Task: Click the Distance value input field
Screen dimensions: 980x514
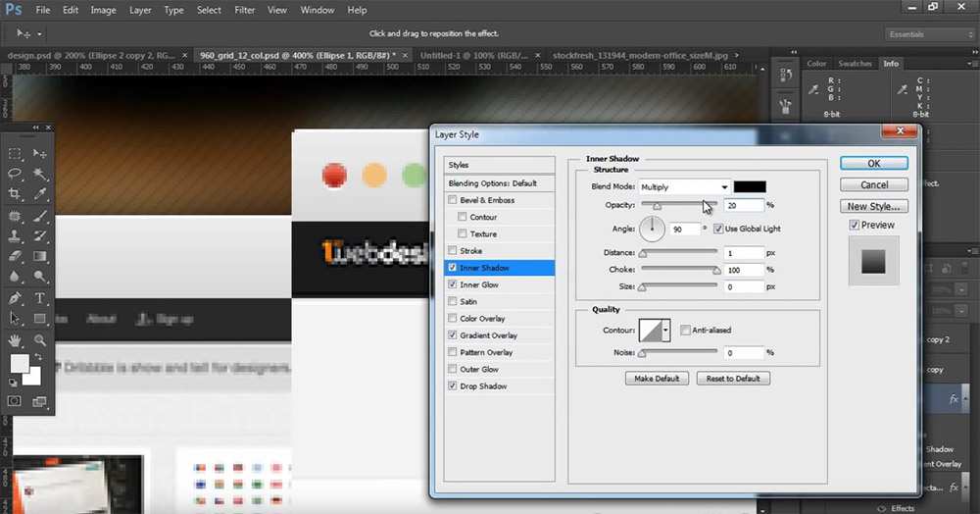Action: (745, 253)
